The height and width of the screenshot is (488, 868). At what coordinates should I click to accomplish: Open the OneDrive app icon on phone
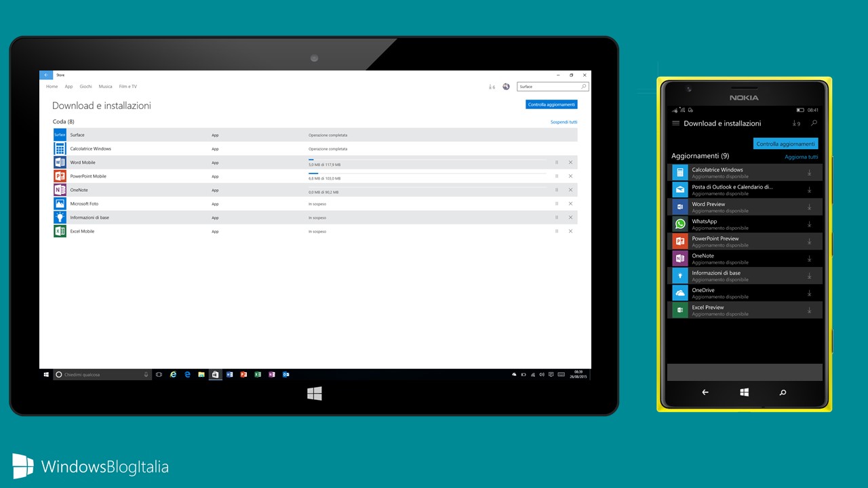coord(679,293)
